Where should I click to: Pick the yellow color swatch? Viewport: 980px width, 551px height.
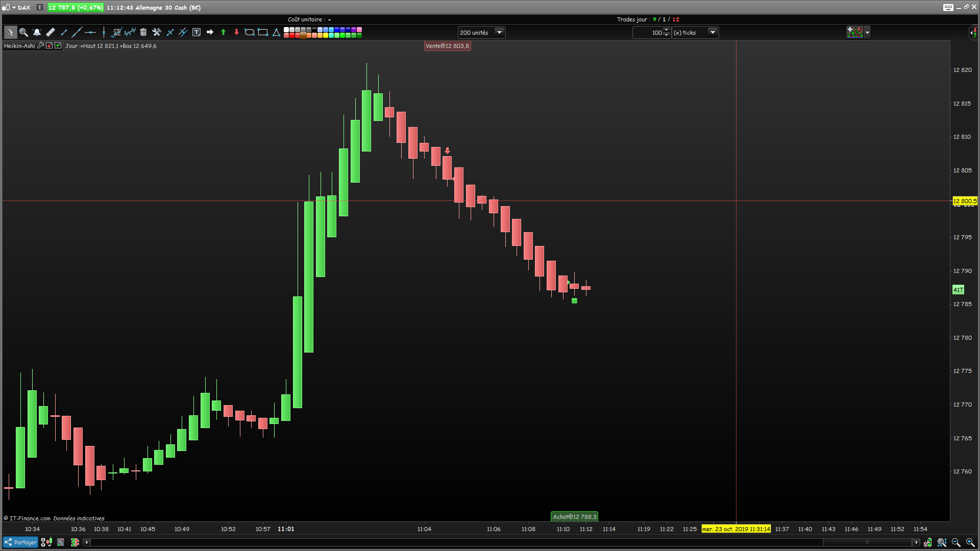(326, 35)
